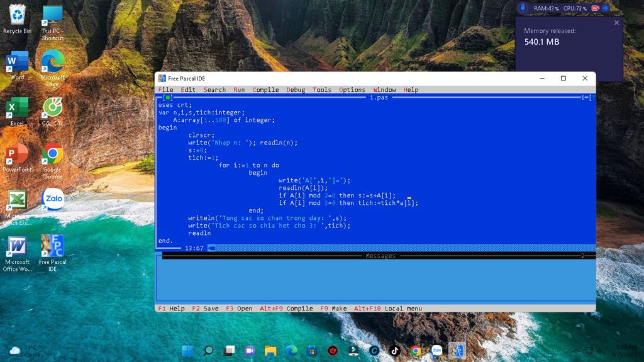Open the Help menu in Free Pascal
The image size is (644, 362).
pos(411,90)
